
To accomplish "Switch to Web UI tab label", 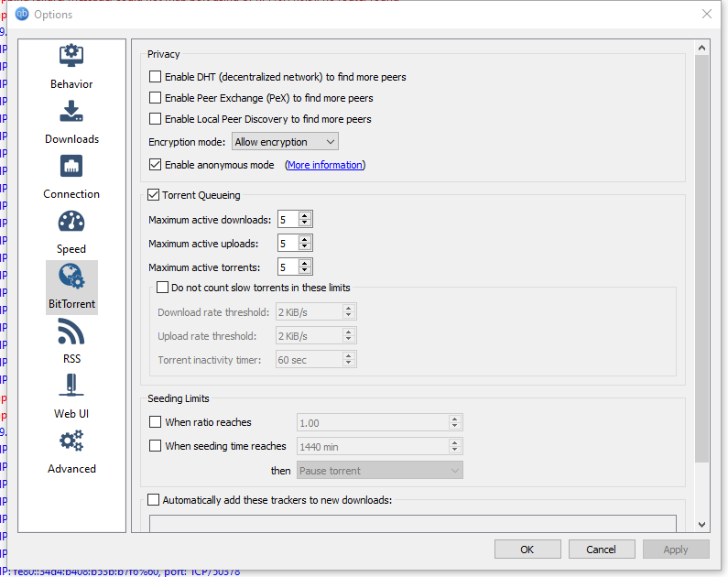I will click(x=71, y=414).
